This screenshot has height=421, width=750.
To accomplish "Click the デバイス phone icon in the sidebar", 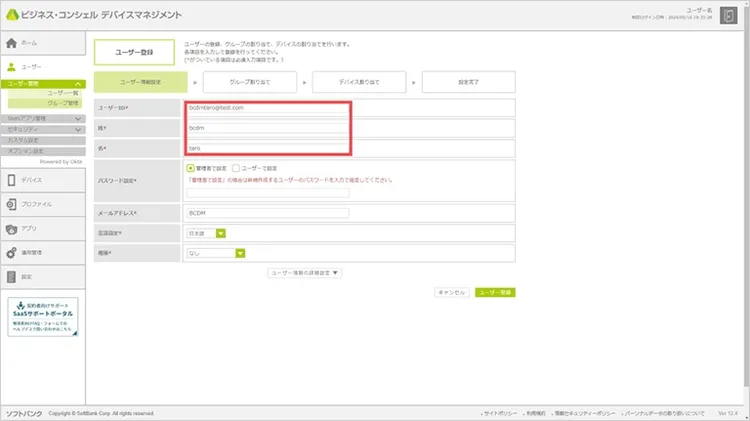I will 11,180.
